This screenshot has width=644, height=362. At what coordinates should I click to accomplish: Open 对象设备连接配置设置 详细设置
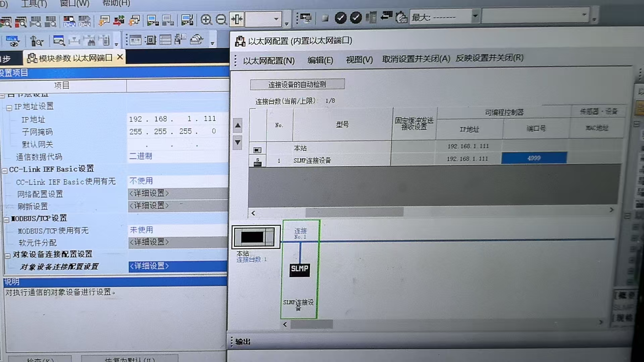[149, 266]
